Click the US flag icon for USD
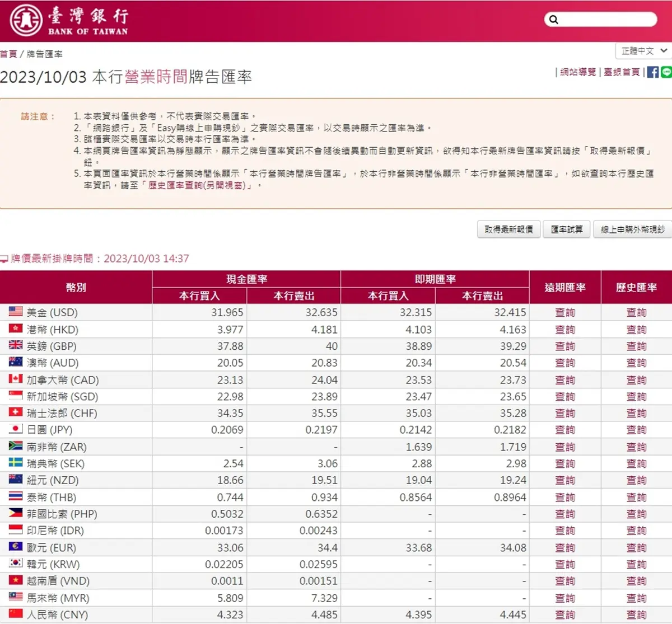Image resolution: width=672 pixels, height=624 pixels. pyautogui.click(x=16, y=312)
